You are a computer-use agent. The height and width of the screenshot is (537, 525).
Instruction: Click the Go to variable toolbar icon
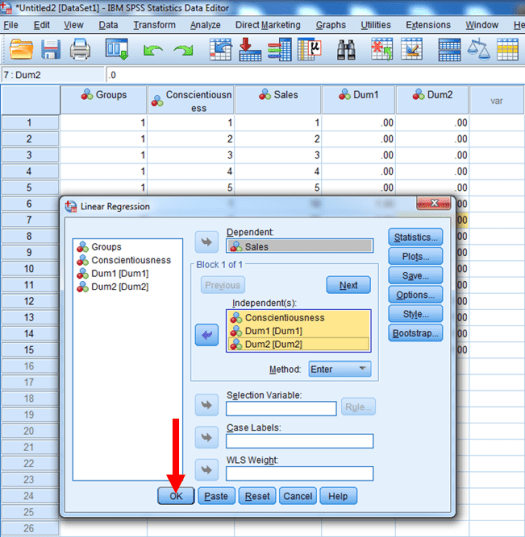[250, 49]
